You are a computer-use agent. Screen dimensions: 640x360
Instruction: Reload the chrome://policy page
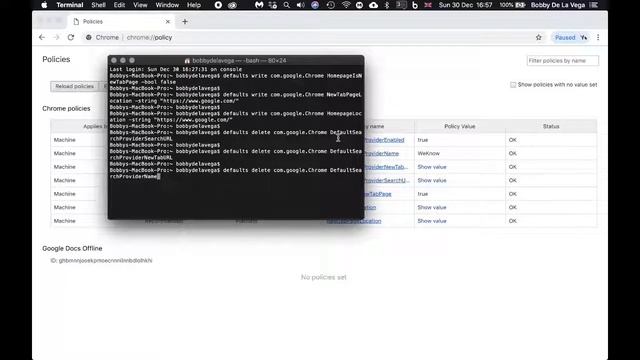pyautogui.click(x=71, y=37)
